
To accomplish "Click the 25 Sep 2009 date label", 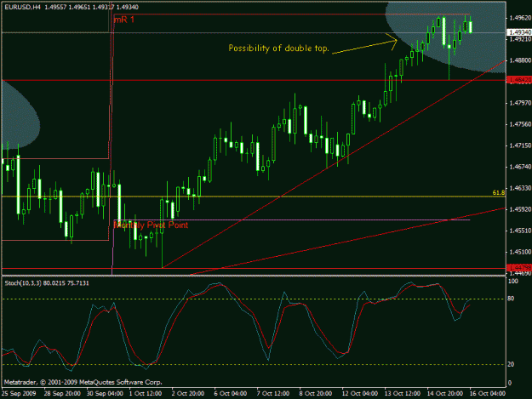I will [19, 394].
